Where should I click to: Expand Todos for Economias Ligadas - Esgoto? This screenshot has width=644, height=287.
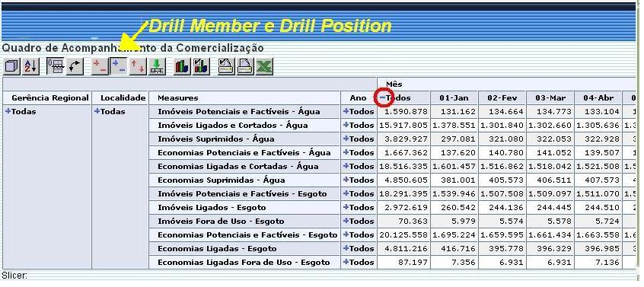[346, 248]
